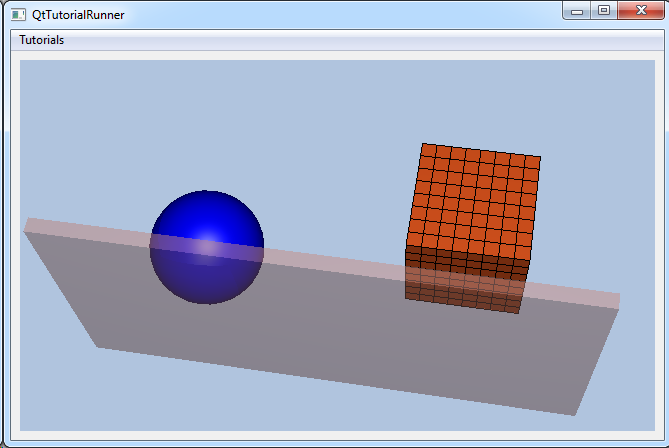669x448 pixels.
Task: Click the top-right corner of the orange cube
Action: pos(539,158)
